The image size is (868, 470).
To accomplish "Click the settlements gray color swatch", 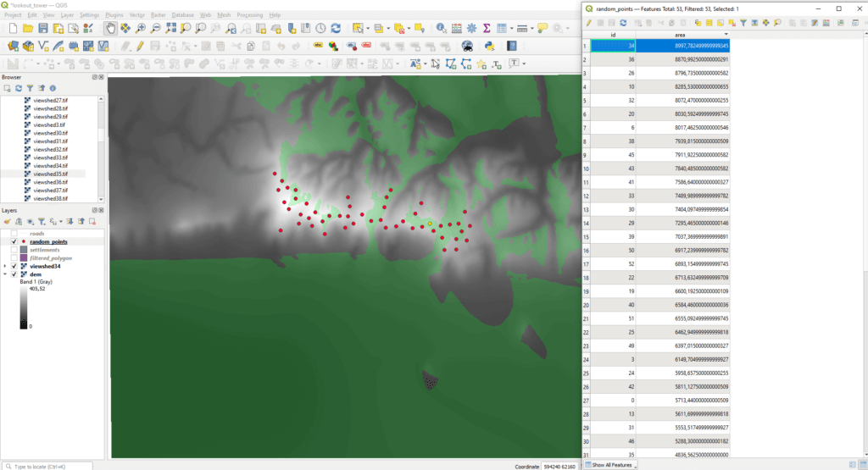I will coord(24,250).
